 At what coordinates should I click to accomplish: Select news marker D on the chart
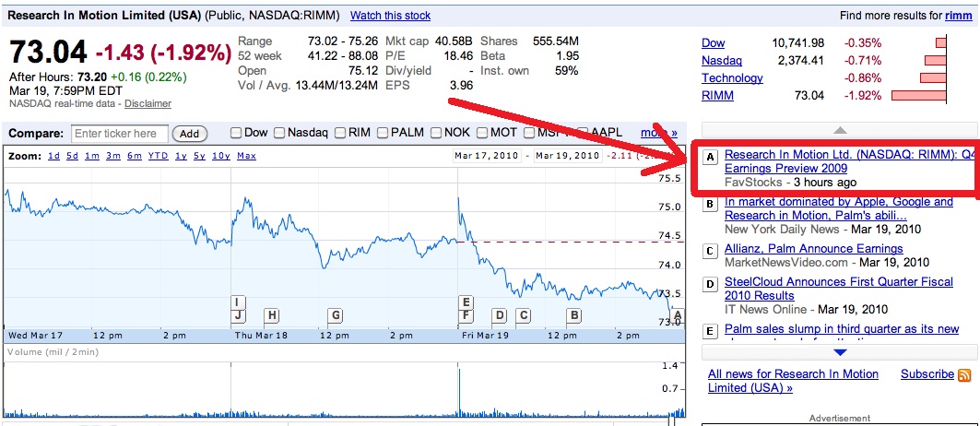click(x=499, y=315)
